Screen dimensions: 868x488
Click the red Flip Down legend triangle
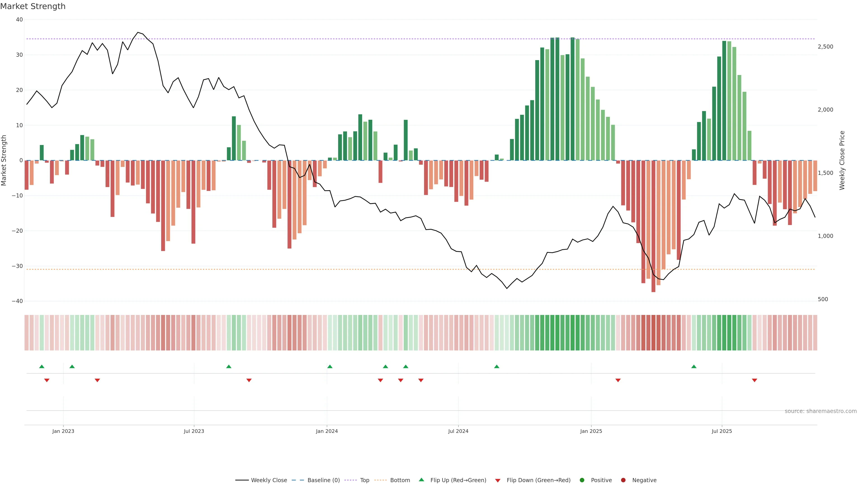pos(498,480)
